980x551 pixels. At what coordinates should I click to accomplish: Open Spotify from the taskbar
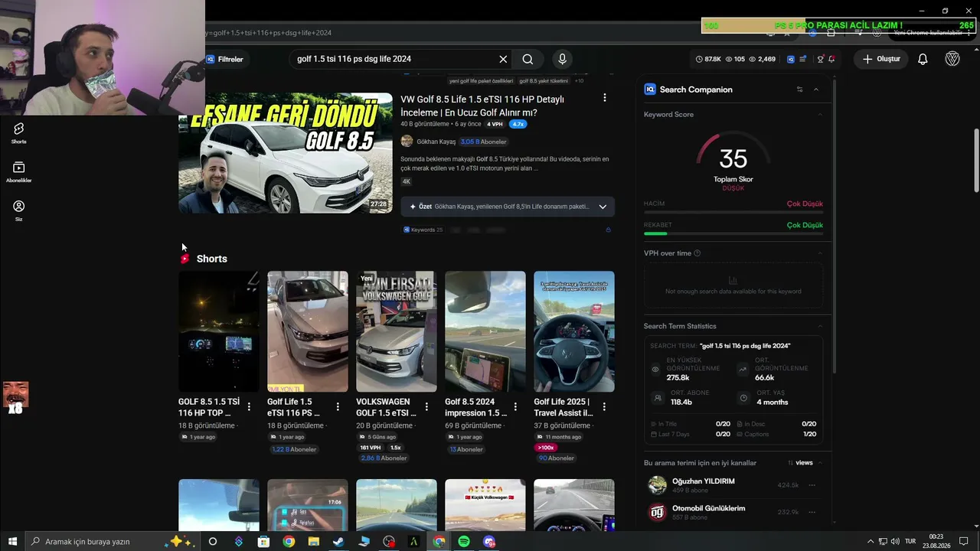[x=464, y=542]
